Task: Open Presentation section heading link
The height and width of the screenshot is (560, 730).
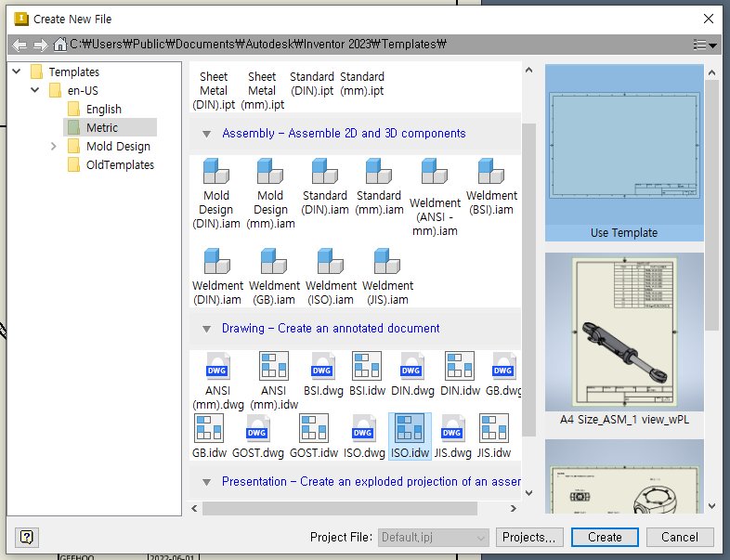Action: click(x=372, y=482)
